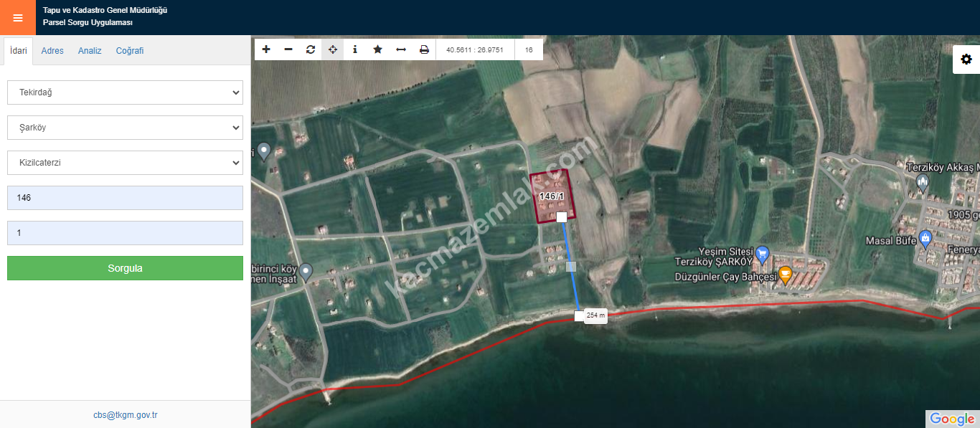
Task: Open map settings gear icon
Action: point(966,60)
